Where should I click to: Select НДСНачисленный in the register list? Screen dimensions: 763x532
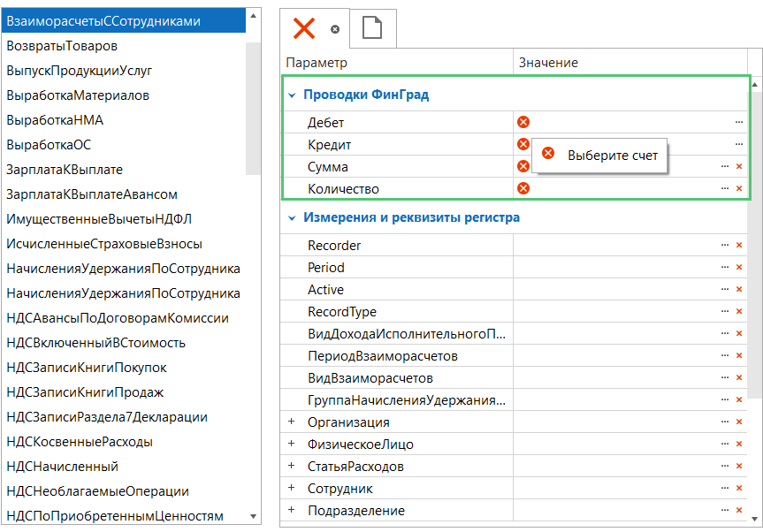click(62, 467)
